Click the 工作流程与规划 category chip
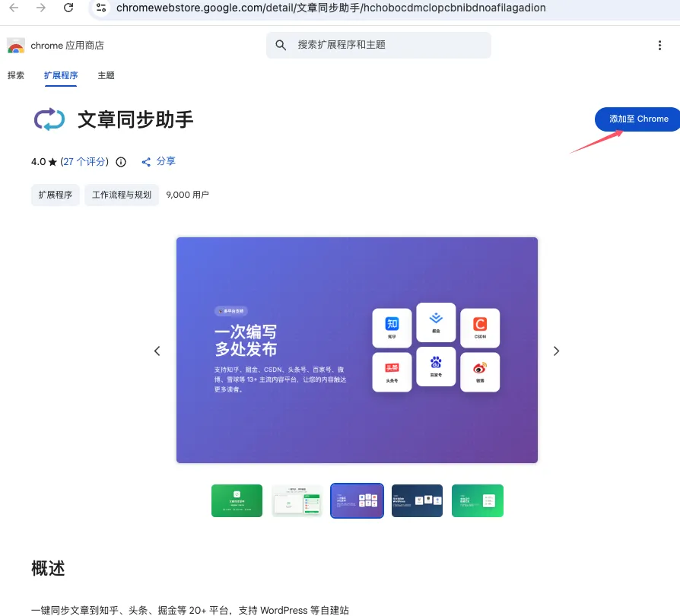The width and height of the screenshot is (680, 616). click(122, 195)
